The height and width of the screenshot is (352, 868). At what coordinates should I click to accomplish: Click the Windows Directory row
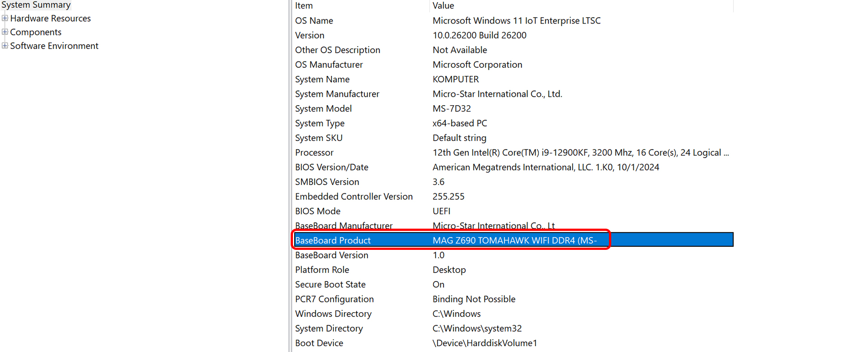click(333, 314)
